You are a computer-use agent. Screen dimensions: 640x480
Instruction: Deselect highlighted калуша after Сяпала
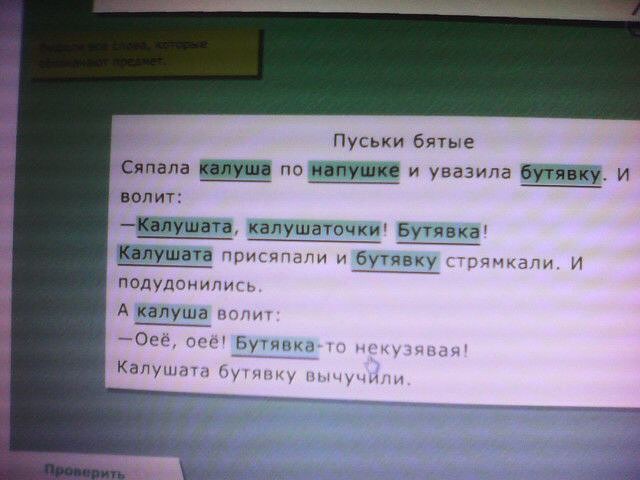[235, 169]
